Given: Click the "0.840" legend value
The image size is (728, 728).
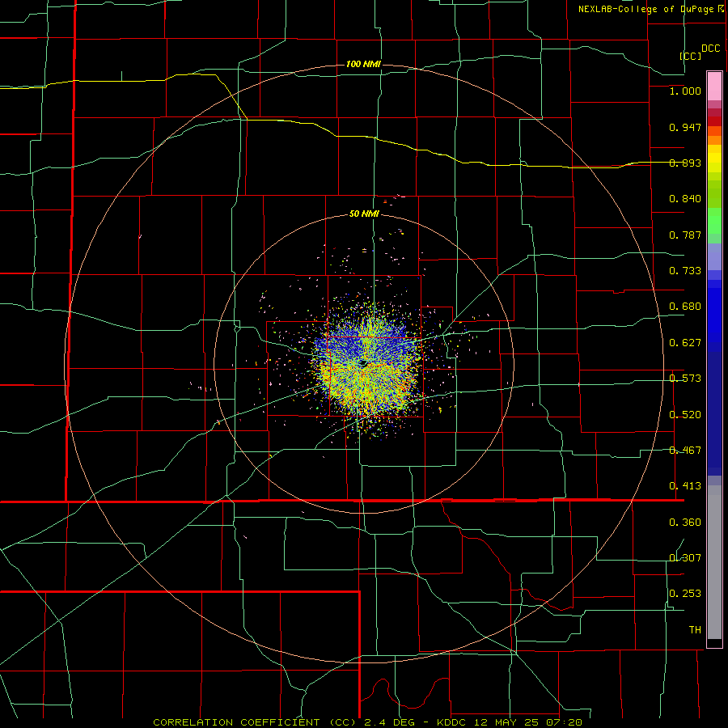Looking at the screenshot, I should click(685, 199).
